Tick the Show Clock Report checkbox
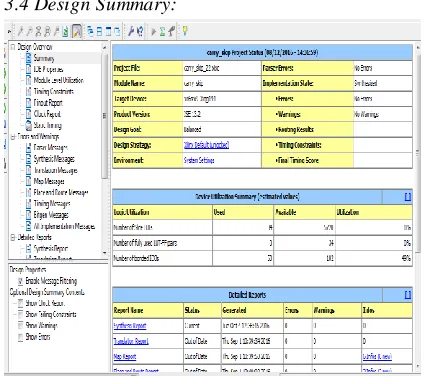424x384 pixels. [x=20, y=303]
